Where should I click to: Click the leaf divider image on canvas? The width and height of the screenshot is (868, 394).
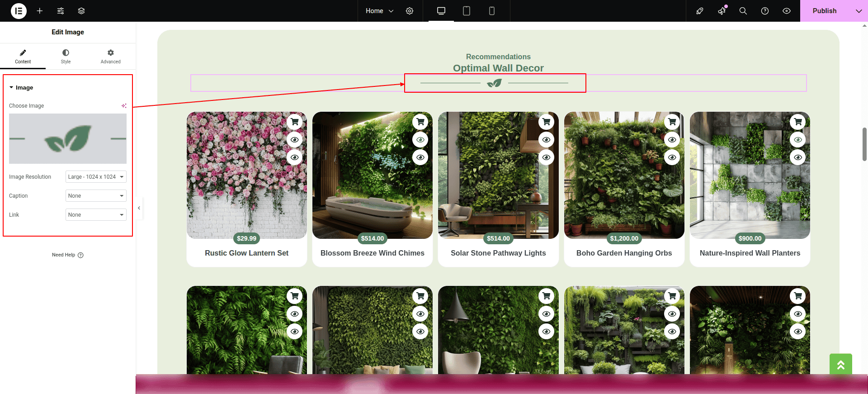494,83
